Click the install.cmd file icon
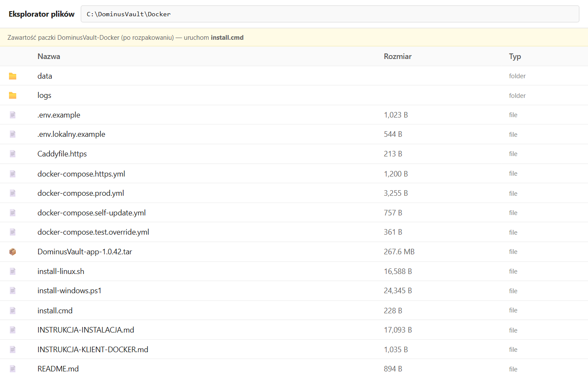Viewport: 588px width, 374px height. (13, 311)
